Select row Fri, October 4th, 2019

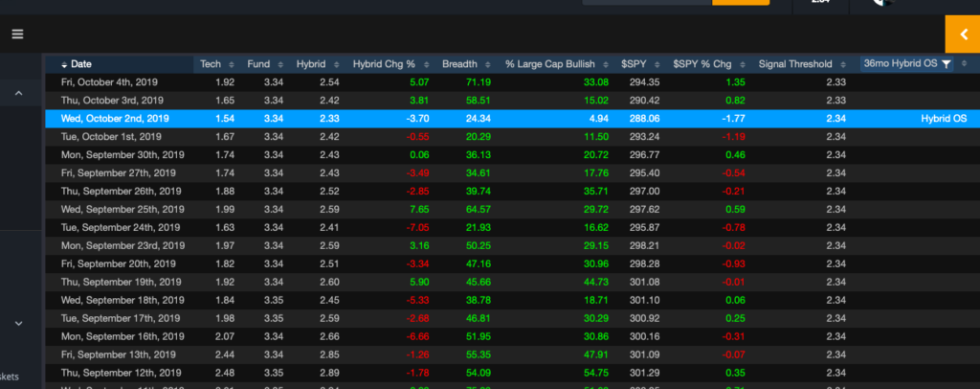click(512, 82)
